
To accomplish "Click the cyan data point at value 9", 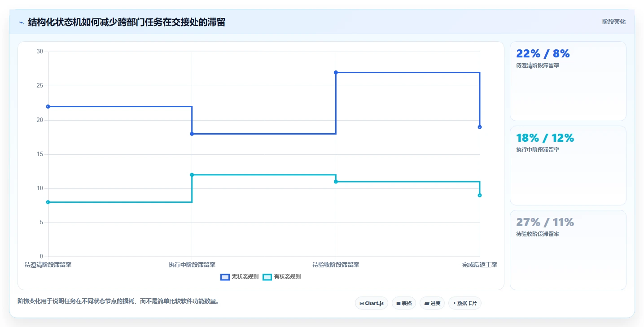I will [480, 195].
